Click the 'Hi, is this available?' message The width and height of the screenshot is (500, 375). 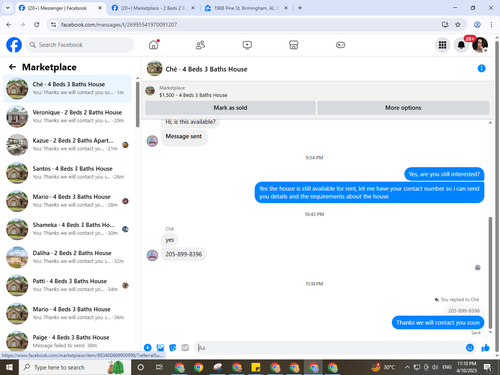tap(190, 122)
